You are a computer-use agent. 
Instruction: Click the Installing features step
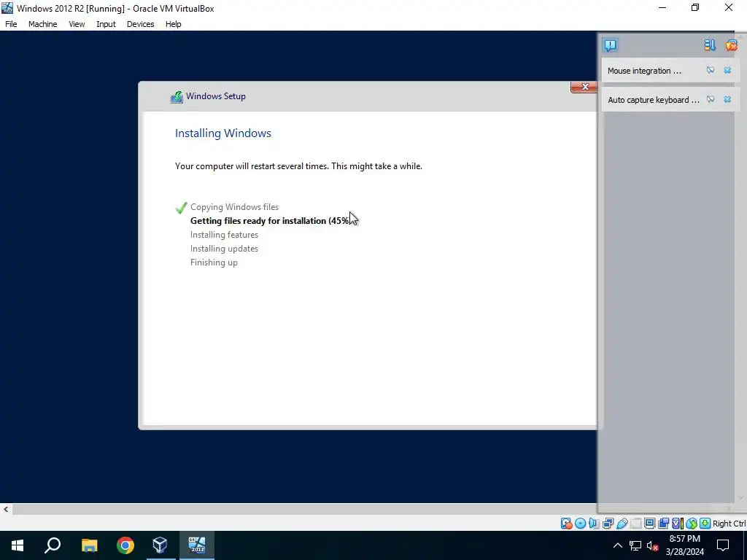(224, 235)
